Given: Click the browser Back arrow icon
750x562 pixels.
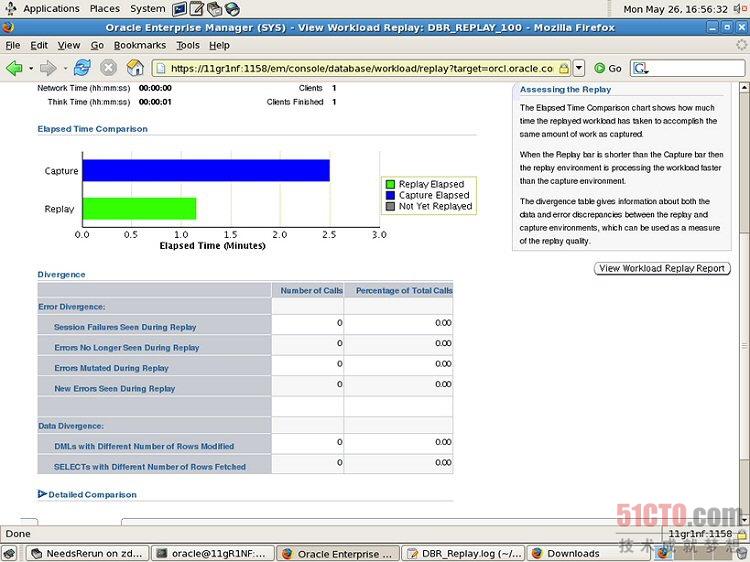Looking at the screenshot, I should (x=14, y=68).
